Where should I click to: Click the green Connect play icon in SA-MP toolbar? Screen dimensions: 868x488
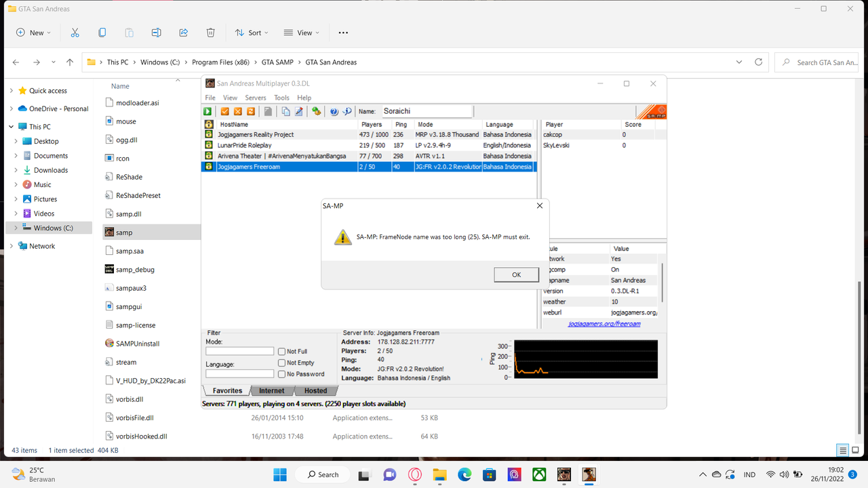pyautogui.click(x=208, y=111)
